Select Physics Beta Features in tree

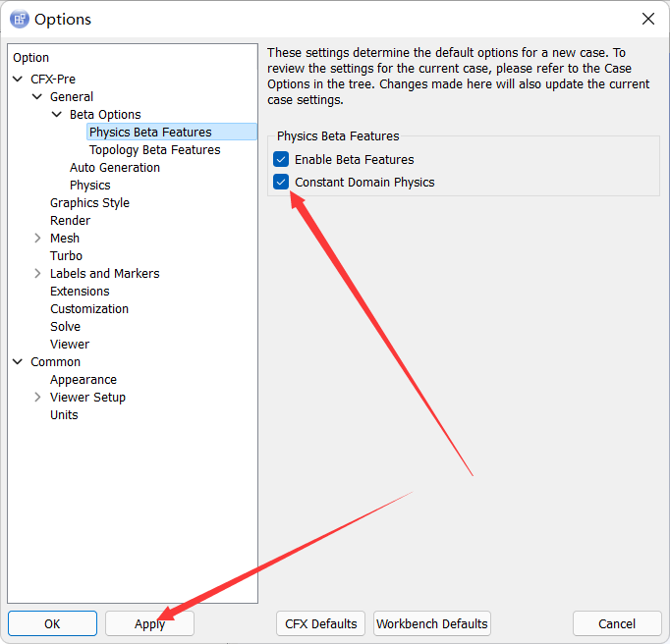point(172,132)
